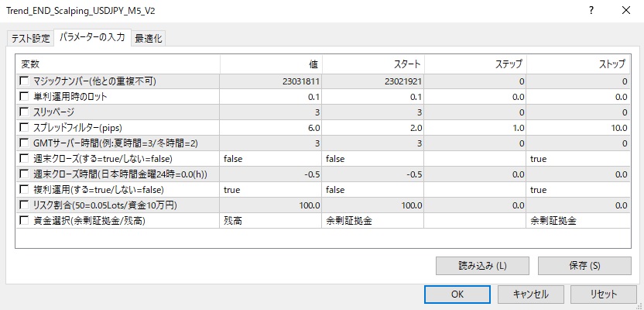Check the スリッページ parameter checkbox
644x310 pixels.
(x=26, y=112)
